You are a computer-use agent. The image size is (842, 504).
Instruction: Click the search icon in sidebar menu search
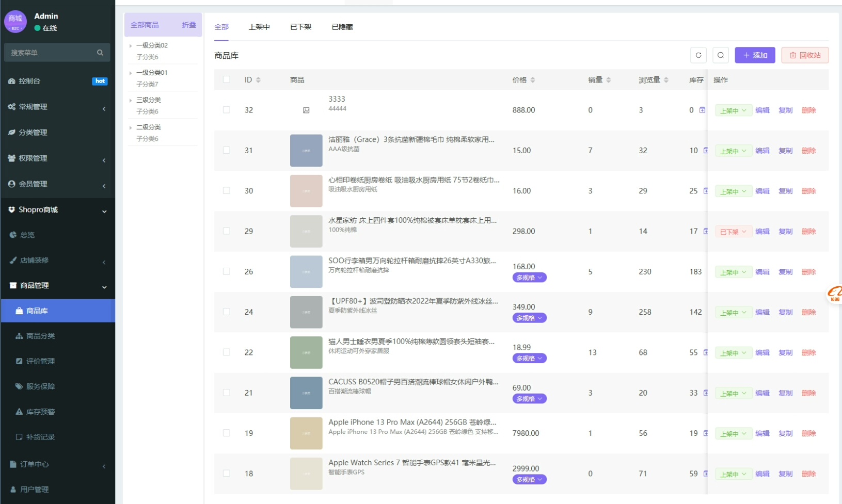(100, 53)
